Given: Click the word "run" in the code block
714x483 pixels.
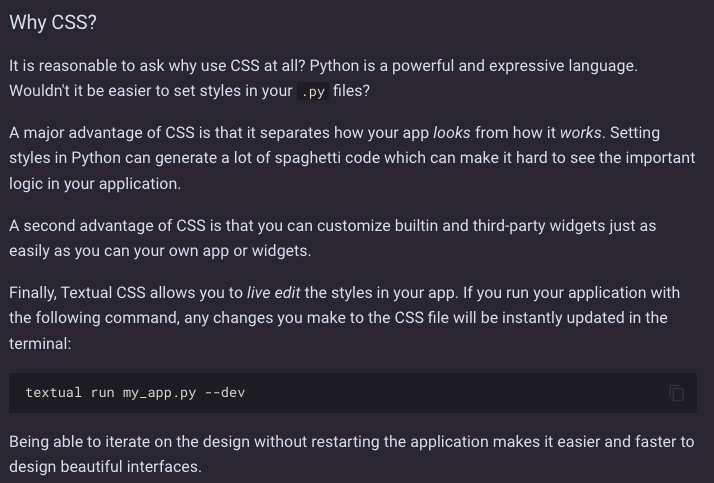Looking at the screenshot, I should (x=103, y=393).
